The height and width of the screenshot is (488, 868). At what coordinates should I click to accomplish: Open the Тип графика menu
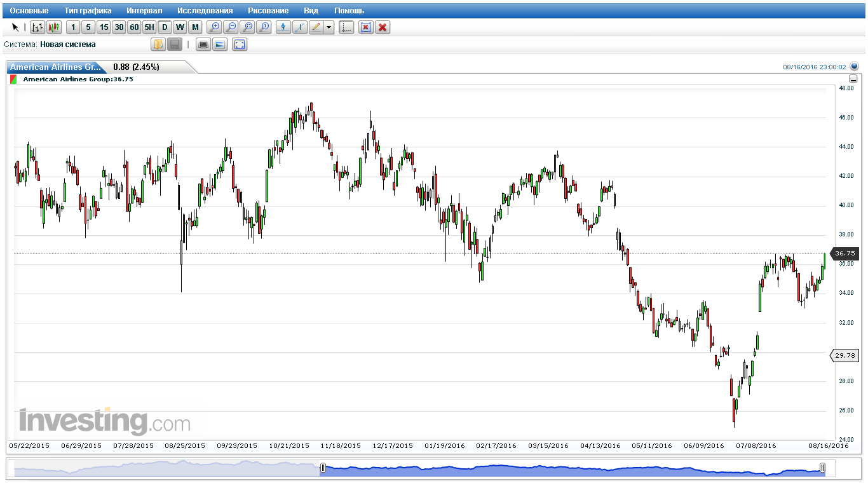(88, 11)
